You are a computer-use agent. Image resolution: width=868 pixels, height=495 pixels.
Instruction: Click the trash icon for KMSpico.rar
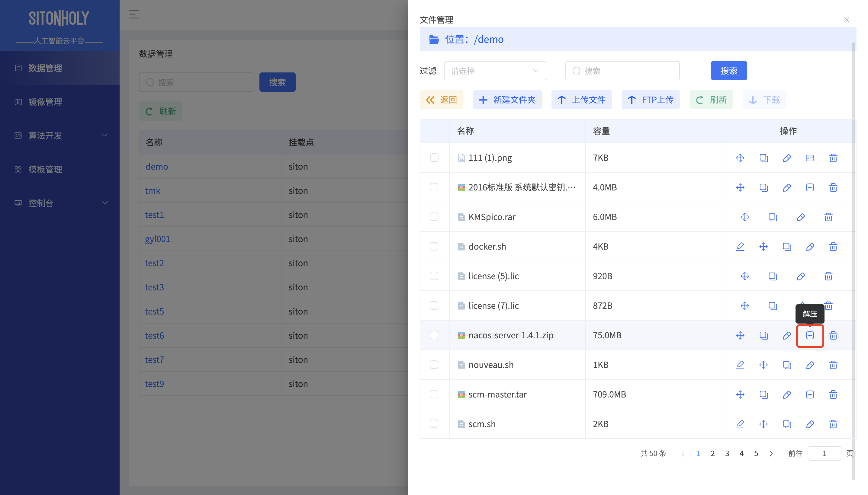828,217
